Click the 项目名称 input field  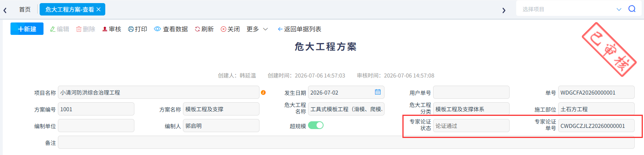pos(158,92)
